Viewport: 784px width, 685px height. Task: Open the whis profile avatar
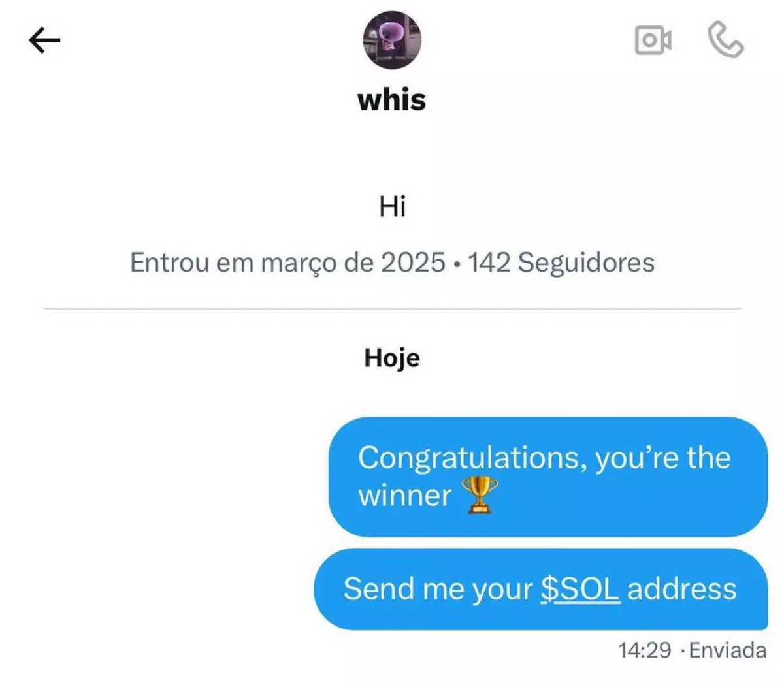point(392,40)
